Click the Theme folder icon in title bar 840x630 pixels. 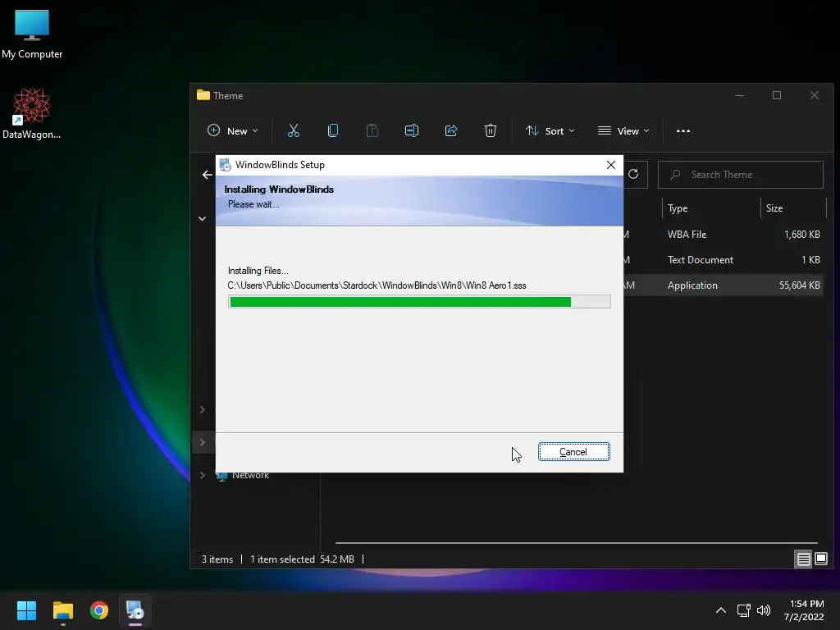tap(203, 95)
